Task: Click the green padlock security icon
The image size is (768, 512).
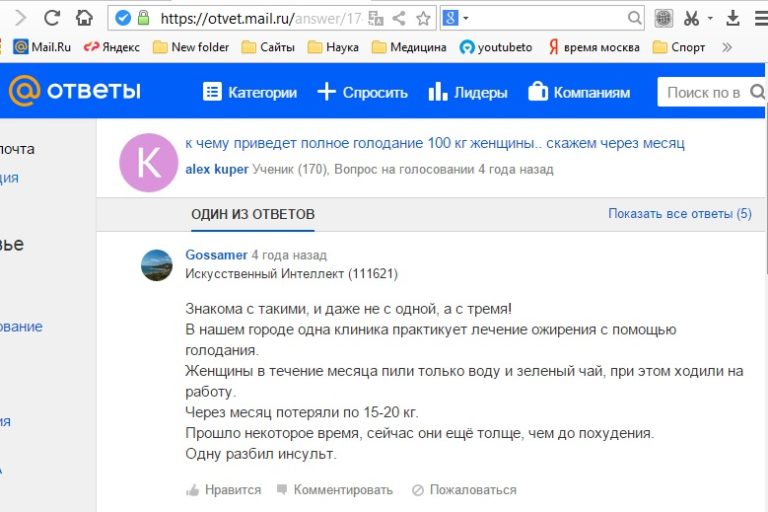Action: (144, 18)
